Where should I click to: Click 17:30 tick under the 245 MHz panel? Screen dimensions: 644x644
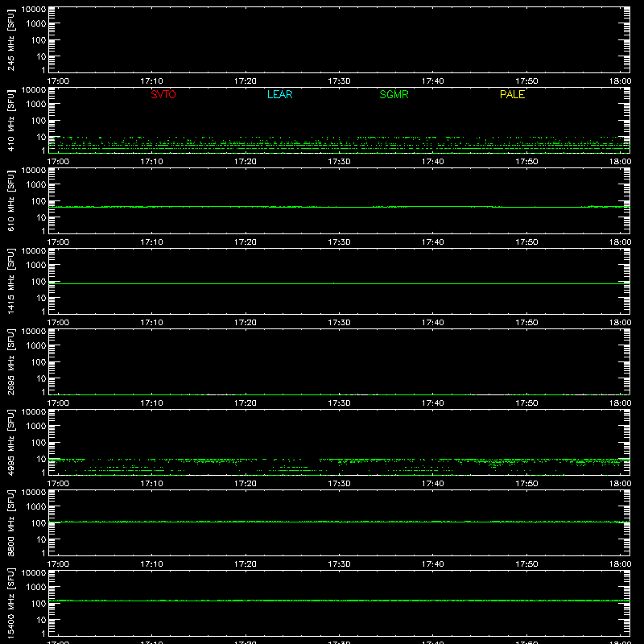(339, 81)
